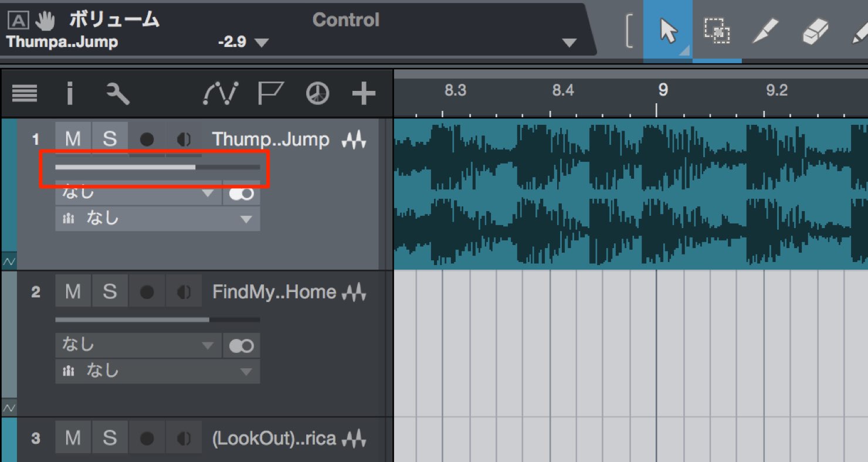Image resolution: width=868 pixels, height=462 pixels.
Task: Select the FindMy..Home track name
Action: point(274,292)
